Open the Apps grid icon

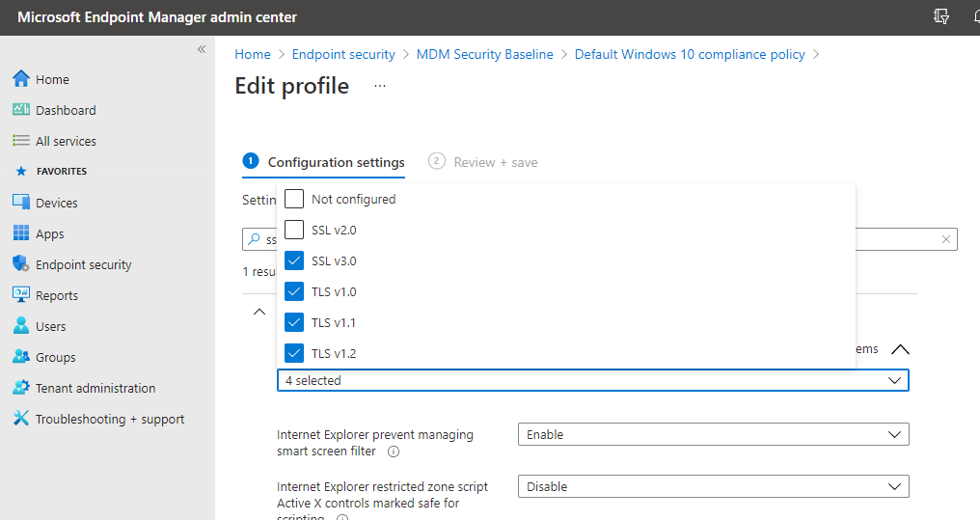(x=21, y=233)
